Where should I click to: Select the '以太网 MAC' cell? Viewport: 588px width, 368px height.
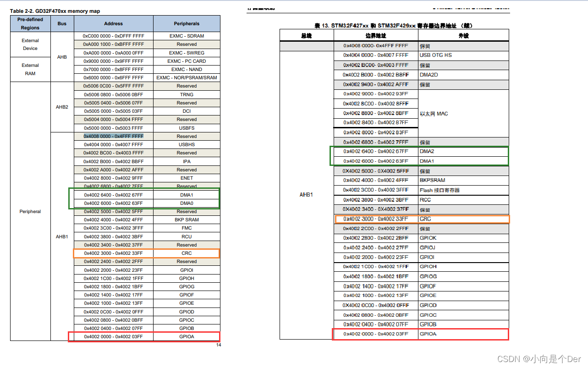463,113
